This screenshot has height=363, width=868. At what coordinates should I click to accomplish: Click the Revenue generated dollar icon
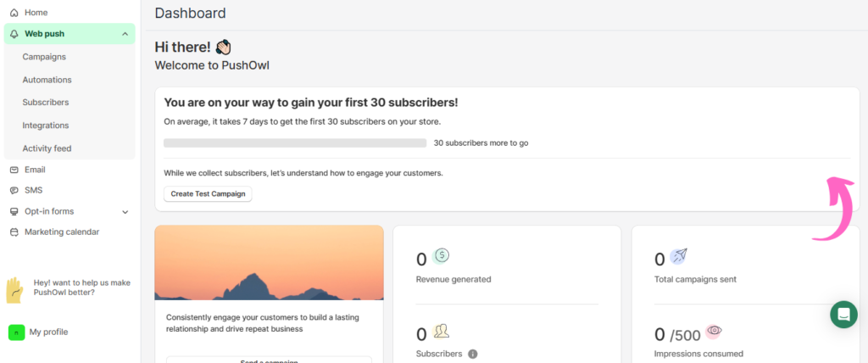click(441, 255)
